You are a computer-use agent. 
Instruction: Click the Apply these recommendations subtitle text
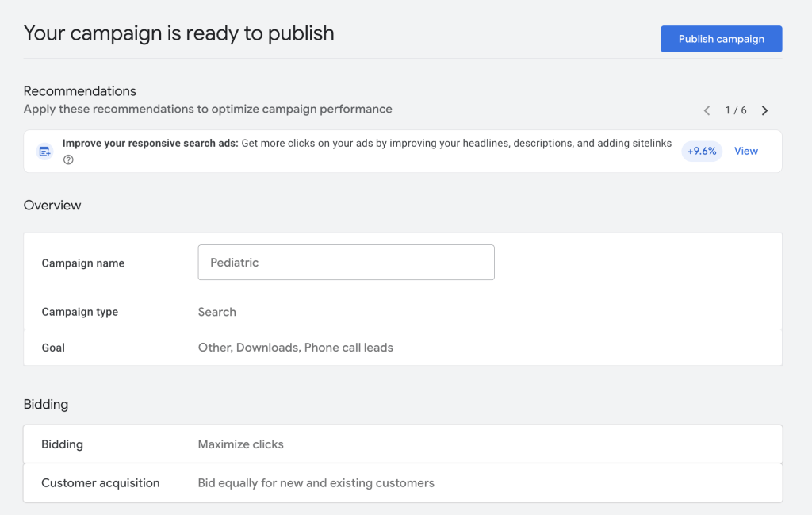(208, 109)
